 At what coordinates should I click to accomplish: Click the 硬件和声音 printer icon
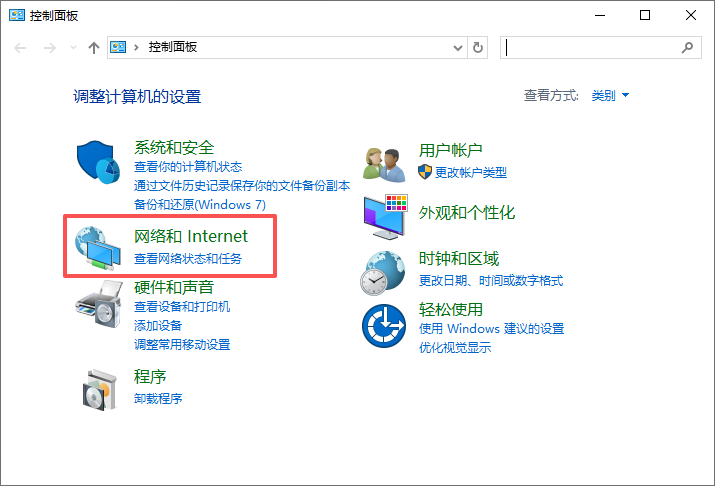[99, 304]
